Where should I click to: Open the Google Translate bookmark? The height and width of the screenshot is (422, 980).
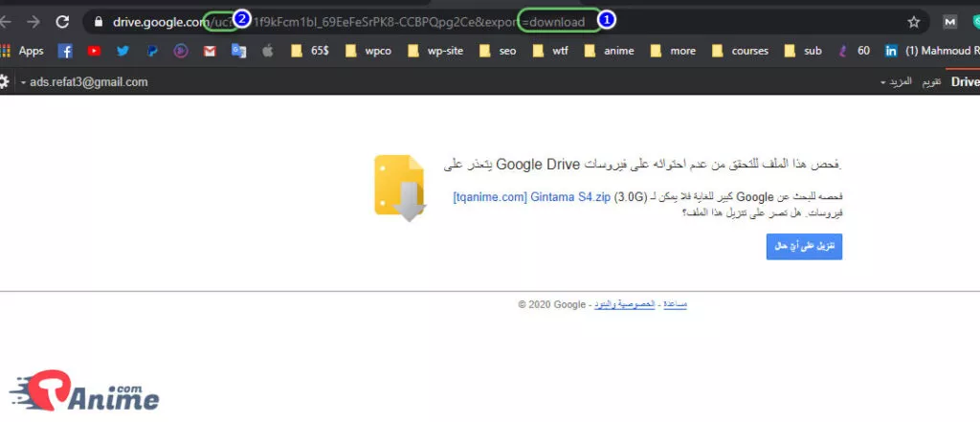click(x=238, y=52)
